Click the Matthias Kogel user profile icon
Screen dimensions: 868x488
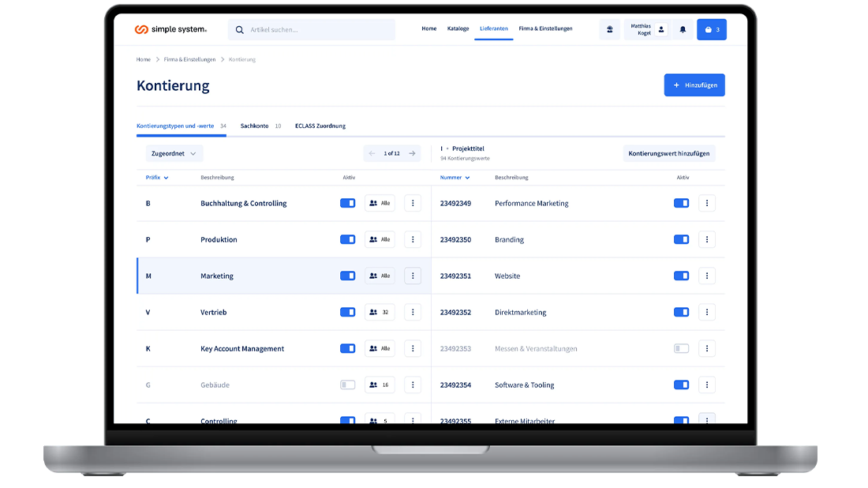[x=661, y=30]
